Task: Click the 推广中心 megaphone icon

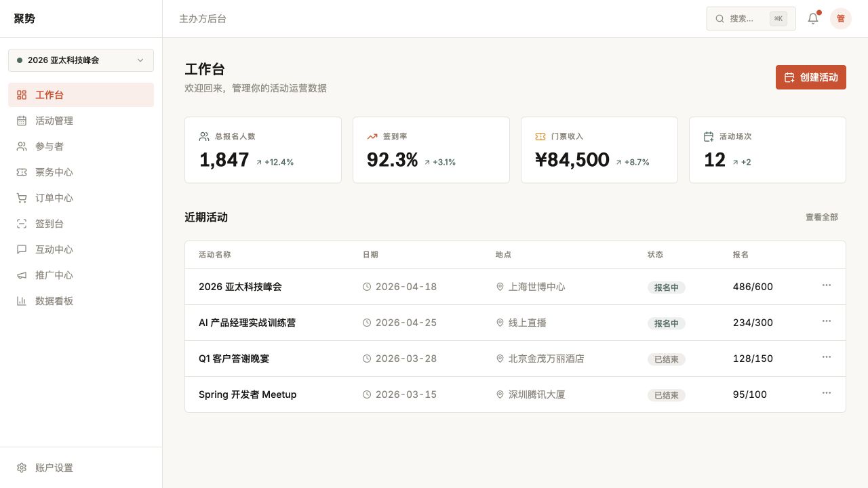Action: (22, 275)
